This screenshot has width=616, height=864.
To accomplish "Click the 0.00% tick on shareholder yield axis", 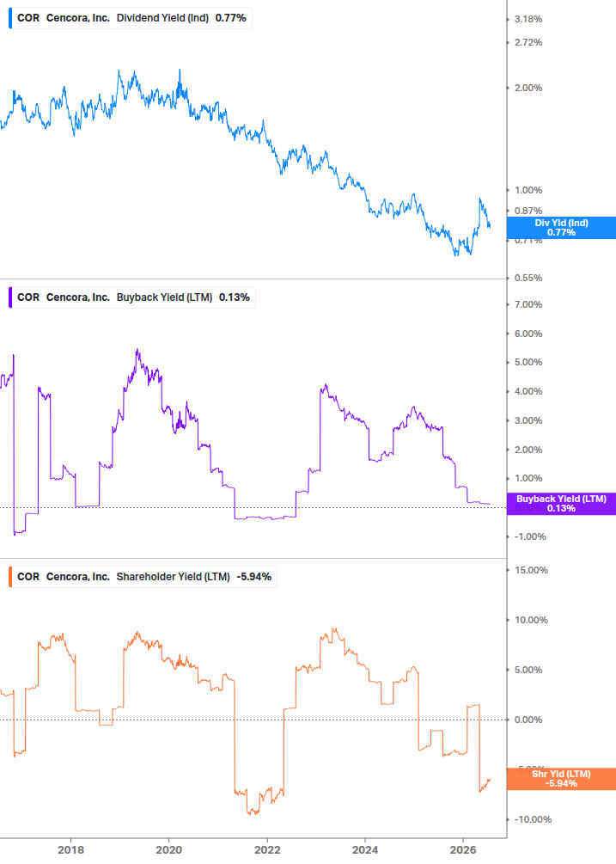I will point(528,720).
